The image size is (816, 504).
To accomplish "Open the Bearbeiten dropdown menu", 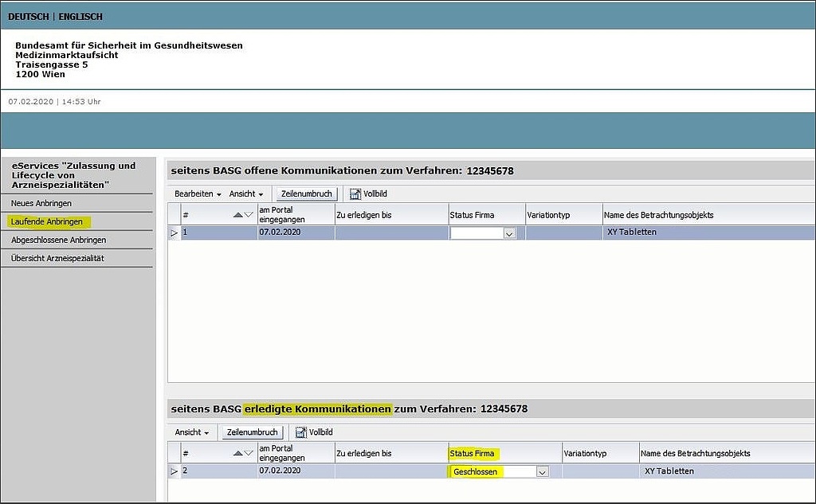I will click(x=196, y=193).
